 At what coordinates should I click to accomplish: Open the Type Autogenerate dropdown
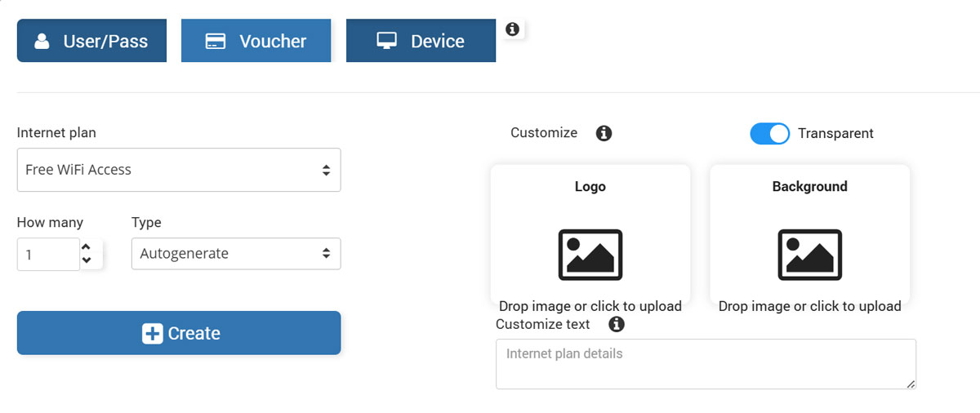[235, 254]
